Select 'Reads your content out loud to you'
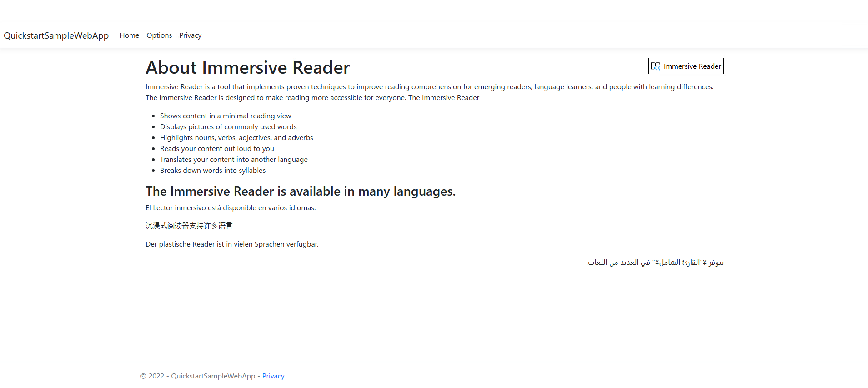The height and width of the screenshot is (388, 868). tap(217, 149)
